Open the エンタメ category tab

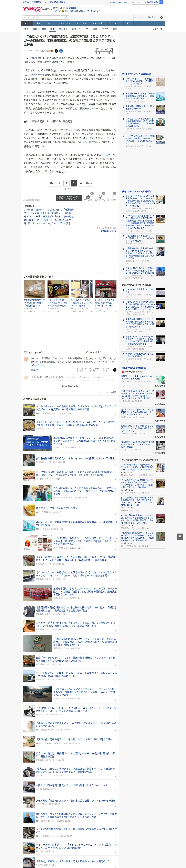[63, 29]
